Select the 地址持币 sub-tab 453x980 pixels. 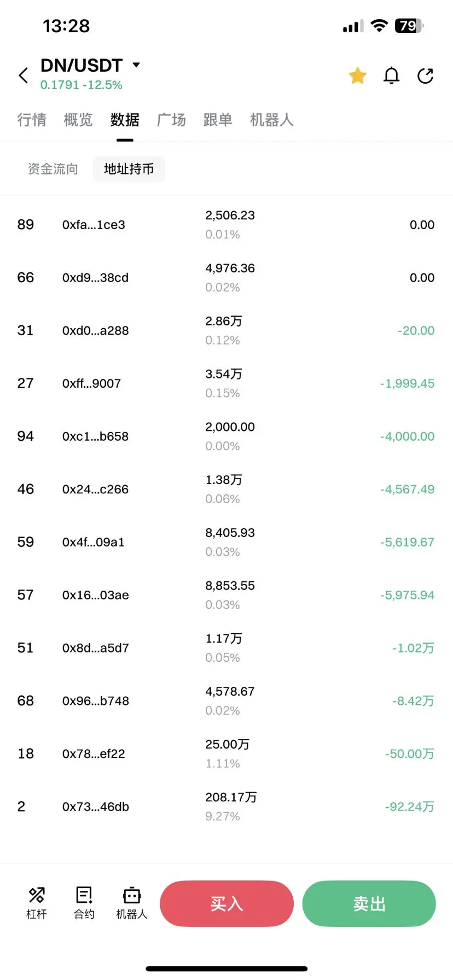pyautogui.click(x=129, y=169)
